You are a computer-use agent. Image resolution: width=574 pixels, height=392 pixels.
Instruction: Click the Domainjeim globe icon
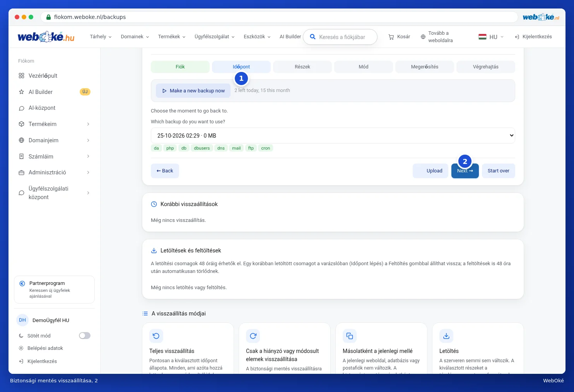[x=22, y=140]
